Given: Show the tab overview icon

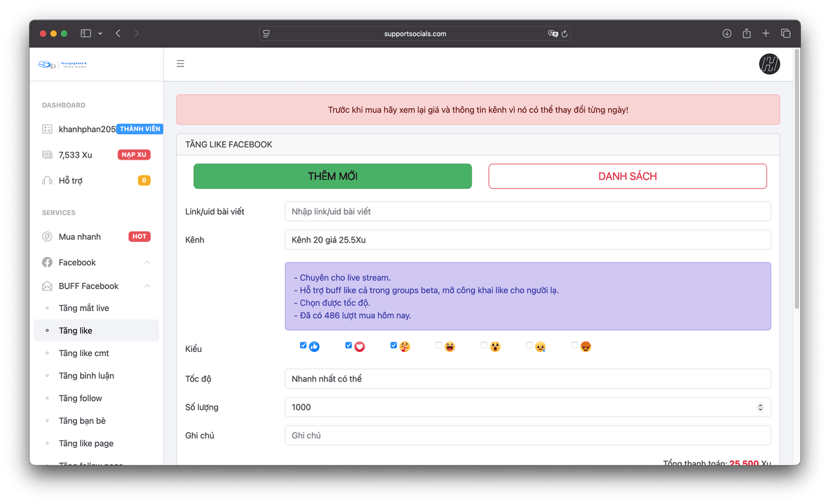Looking at the screenshot, I should click(x=786, y=33).
